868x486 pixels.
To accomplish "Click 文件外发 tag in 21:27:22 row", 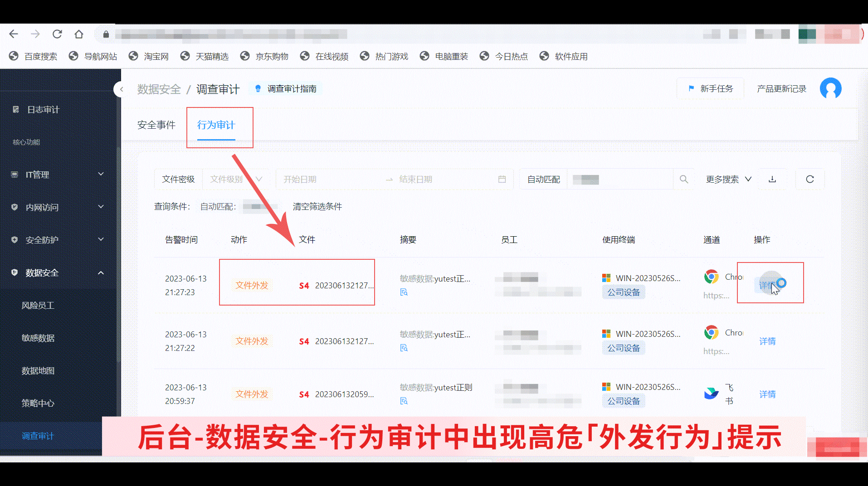I will click(252, 341).
